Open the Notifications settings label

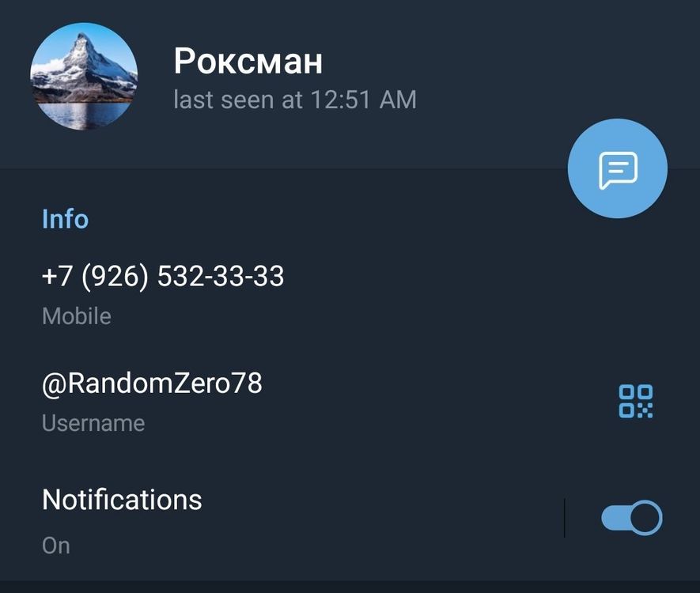coord(122,499)
